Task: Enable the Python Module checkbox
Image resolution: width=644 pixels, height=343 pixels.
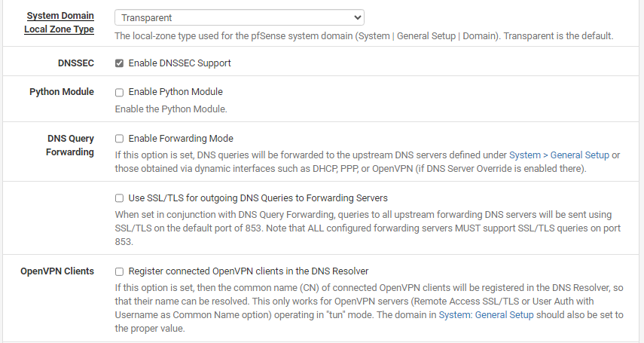Action: tap(119, 92)
